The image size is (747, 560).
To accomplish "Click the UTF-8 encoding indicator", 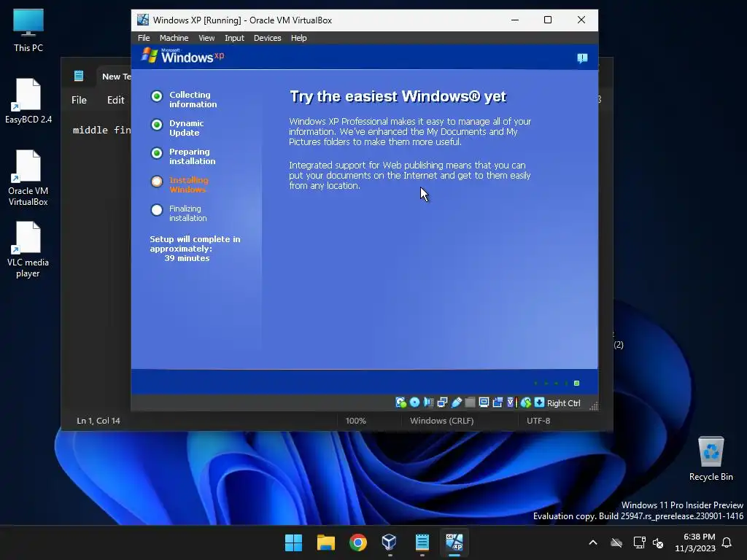I will click(538, 421).
